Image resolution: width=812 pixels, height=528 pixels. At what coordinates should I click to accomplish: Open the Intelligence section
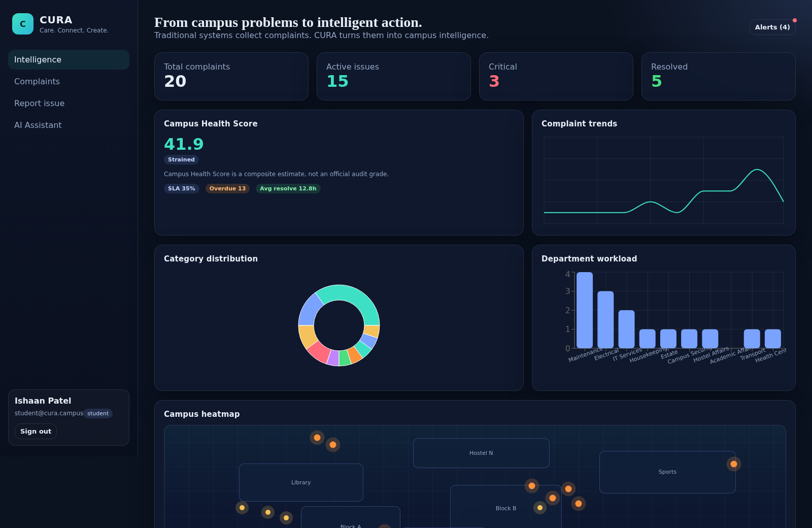69,59
